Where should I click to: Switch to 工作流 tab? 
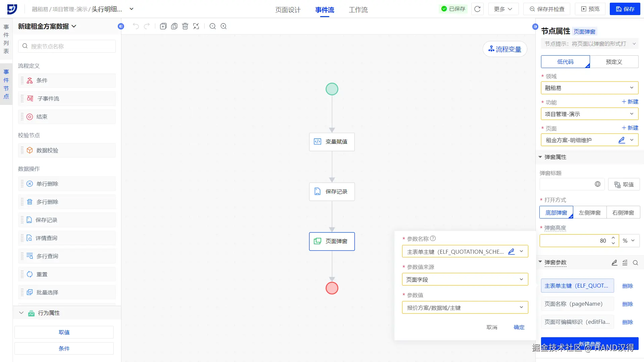click(x=358, y=10)
